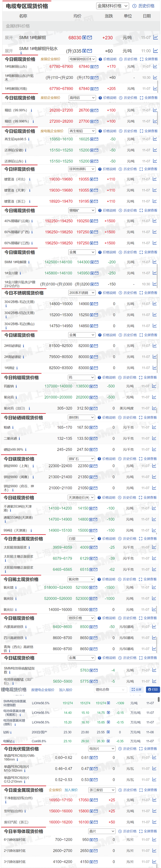161x868 pixels.
Task: Open 历史价格 link at page top
Action: [143, 6]
